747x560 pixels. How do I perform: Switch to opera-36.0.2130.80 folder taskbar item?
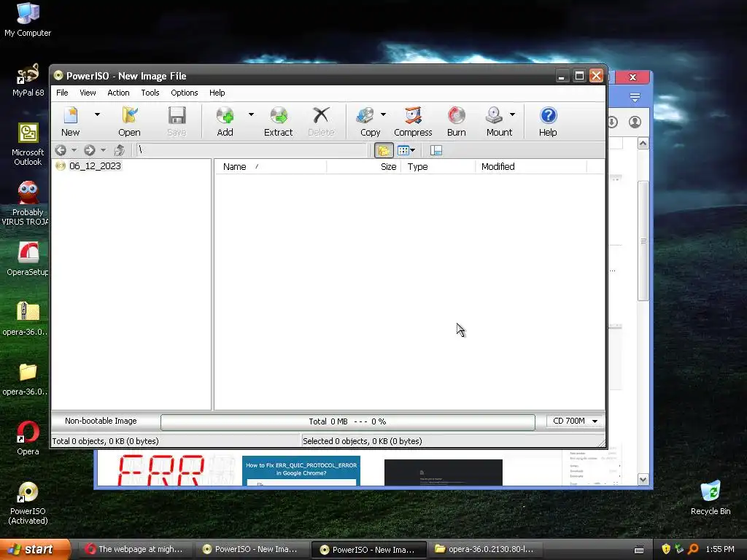[484, 550]
